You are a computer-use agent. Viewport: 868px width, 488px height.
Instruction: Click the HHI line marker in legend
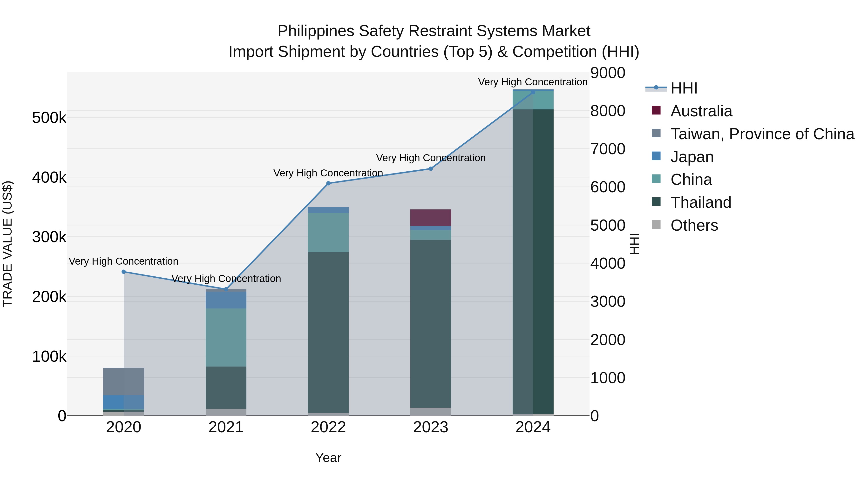(x=656, y=87)
